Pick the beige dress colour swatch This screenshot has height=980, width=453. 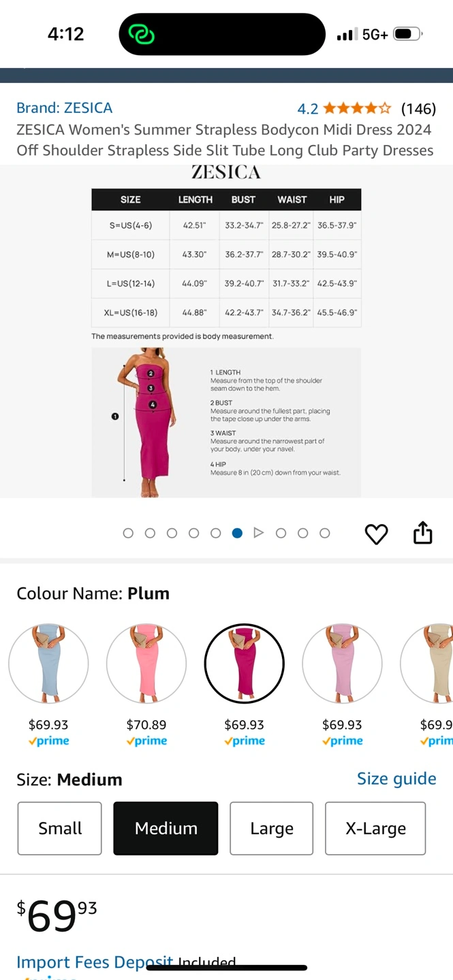(x=427, y=664)
